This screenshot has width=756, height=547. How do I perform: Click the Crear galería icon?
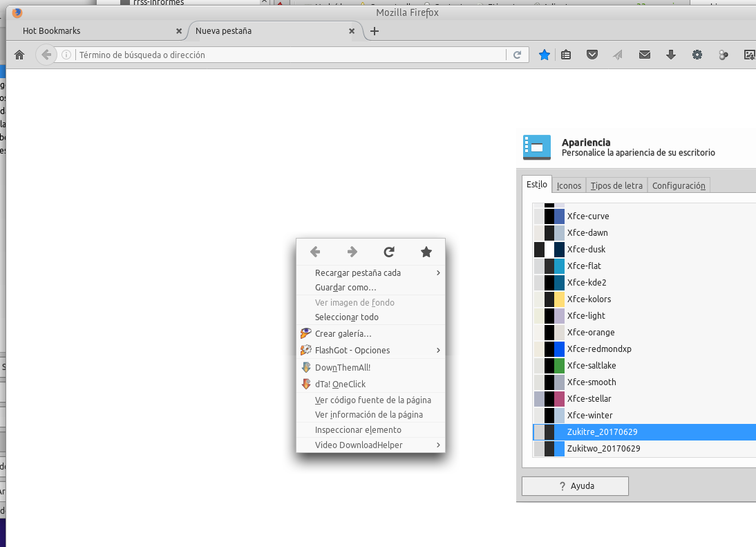click(x=305, y=333)
